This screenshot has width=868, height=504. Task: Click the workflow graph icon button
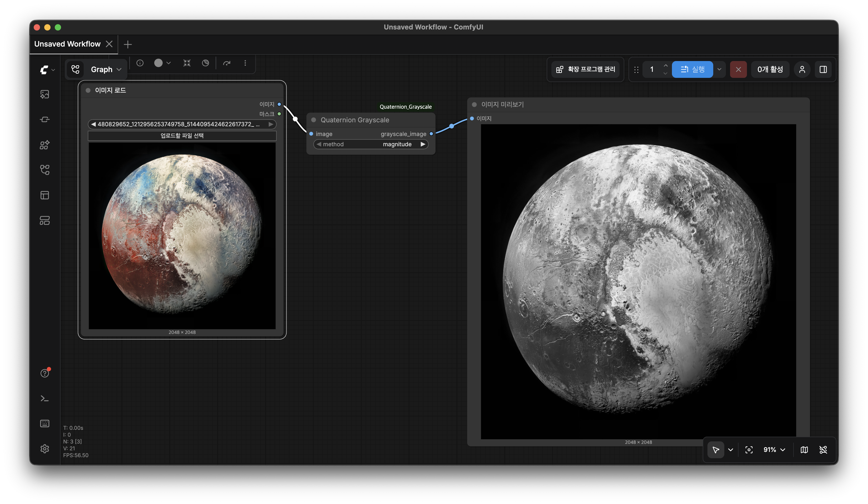click(76, 69)
